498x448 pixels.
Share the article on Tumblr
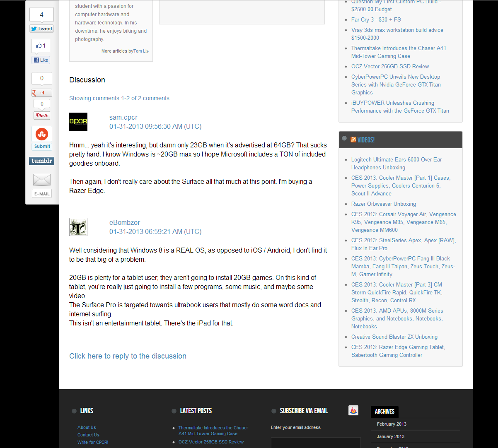pyautogui.click(x=41, y=161)
